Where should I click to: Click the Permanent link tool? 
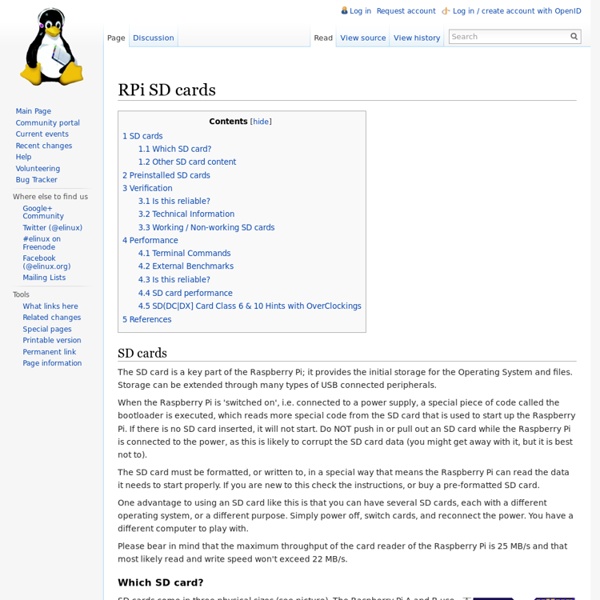49,352
